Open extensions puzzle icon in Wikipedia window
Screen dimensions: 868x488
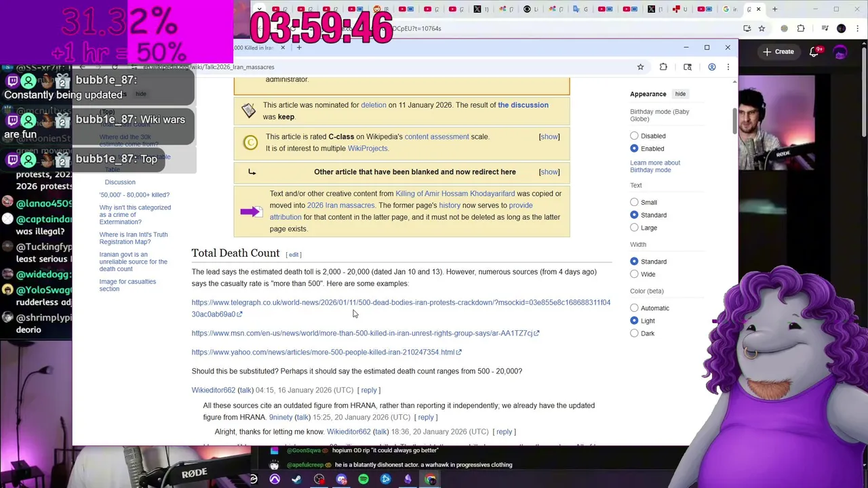coord(663,67)
